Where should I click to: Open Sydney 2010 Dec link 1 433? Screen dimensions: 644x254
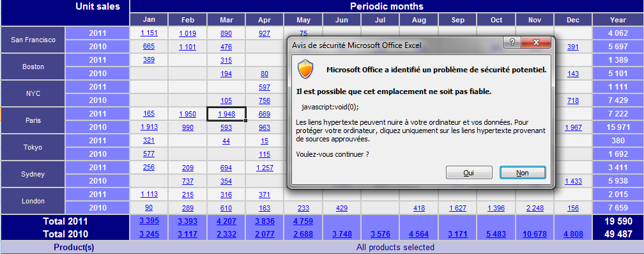click(x=573, y=181)
